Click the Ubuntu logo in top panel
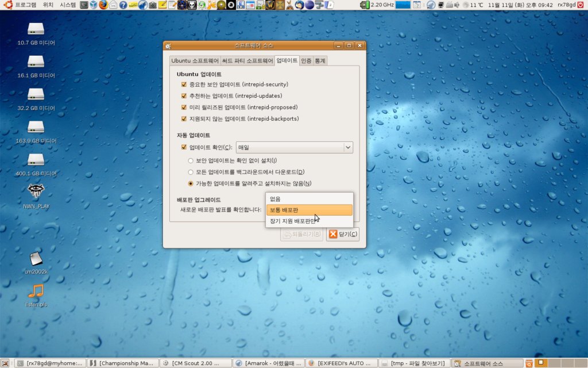The height and width of the screenshot is (368, 588). (8, 5)
